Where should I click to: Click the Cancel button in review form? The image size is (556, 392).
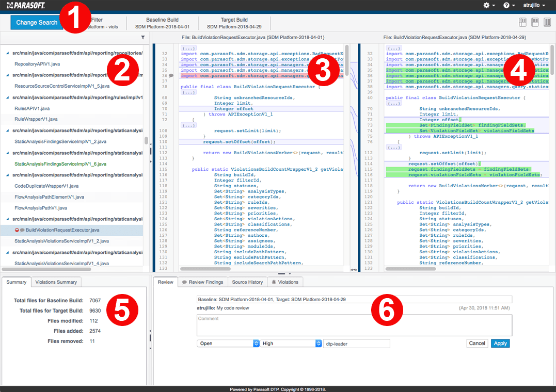pos(477,344)
